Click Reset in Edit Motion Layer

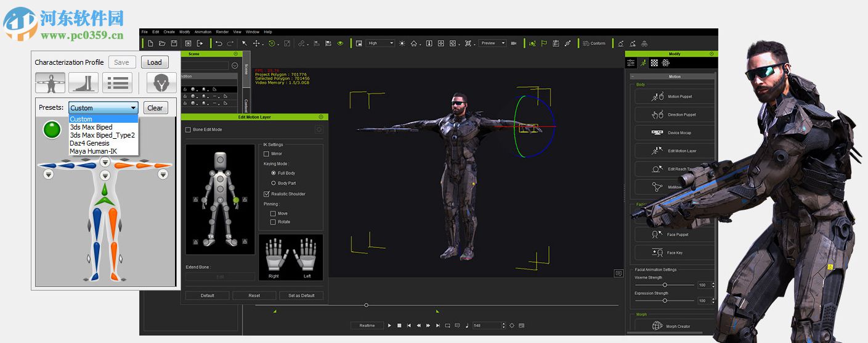point(254,295)
